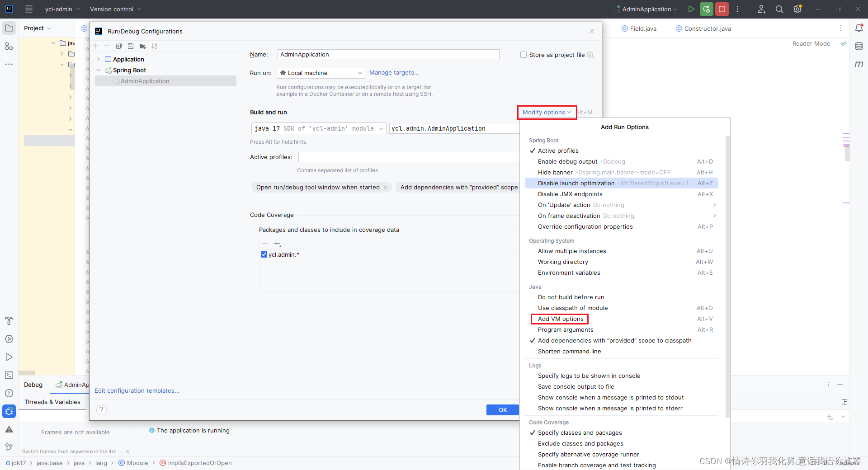This screenshot has width=868, height=470.
Task: Click the Name input field
Action: pyautogui.click(x=388, y=55)
